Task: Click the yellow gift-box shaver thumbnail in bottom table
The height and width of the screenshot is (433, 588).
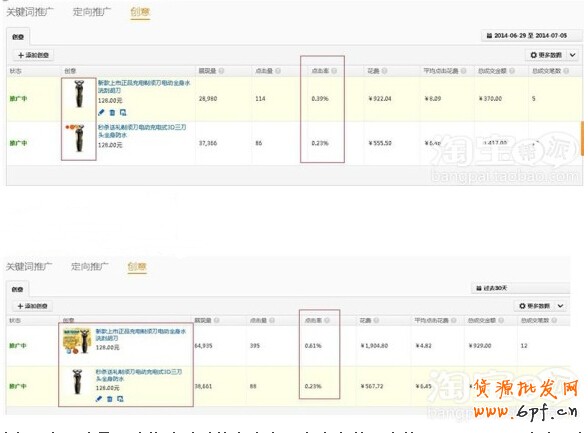Action: [x=77, y=341]
